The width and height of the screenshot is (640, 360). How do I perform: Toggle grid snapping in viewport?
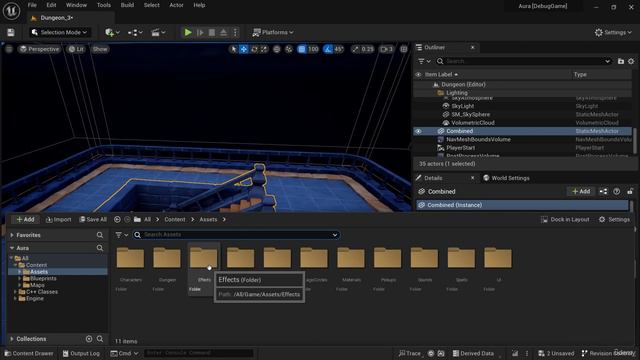302,49
